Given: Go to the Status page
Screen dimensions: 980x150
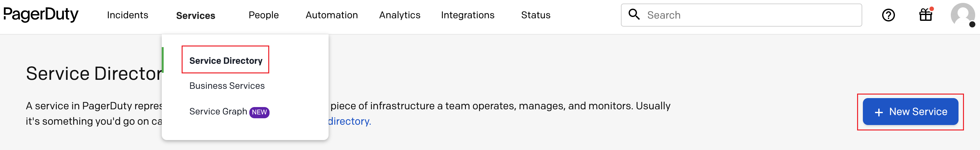Looking at the screenshot, I should click(x=535, y=15).
